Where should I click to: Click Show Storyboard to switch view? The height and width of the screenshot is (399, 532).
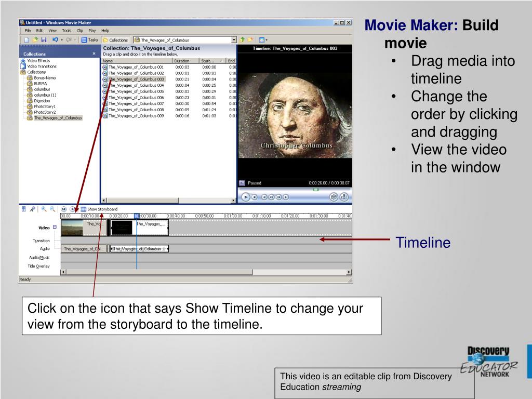(99, 209)
